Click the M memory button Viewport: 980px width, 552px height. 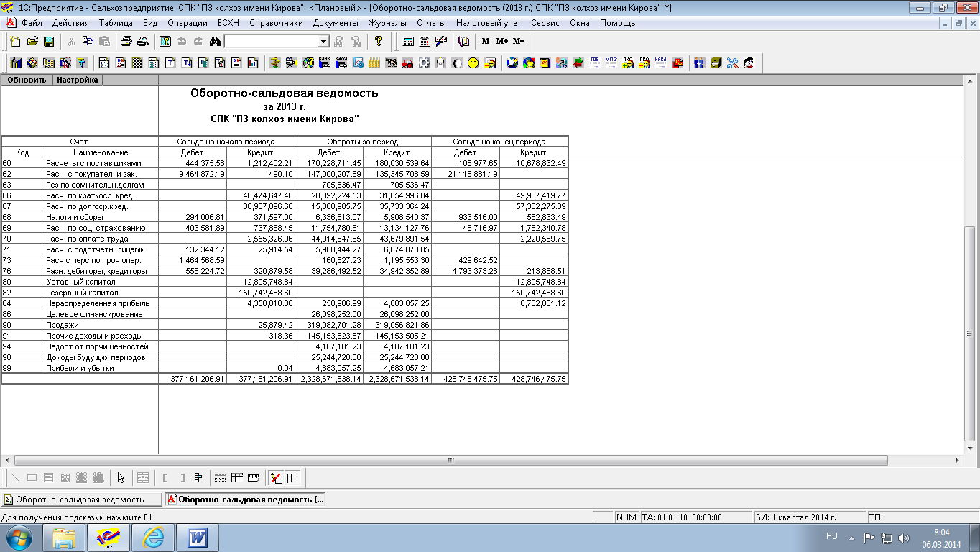[486, 42]
